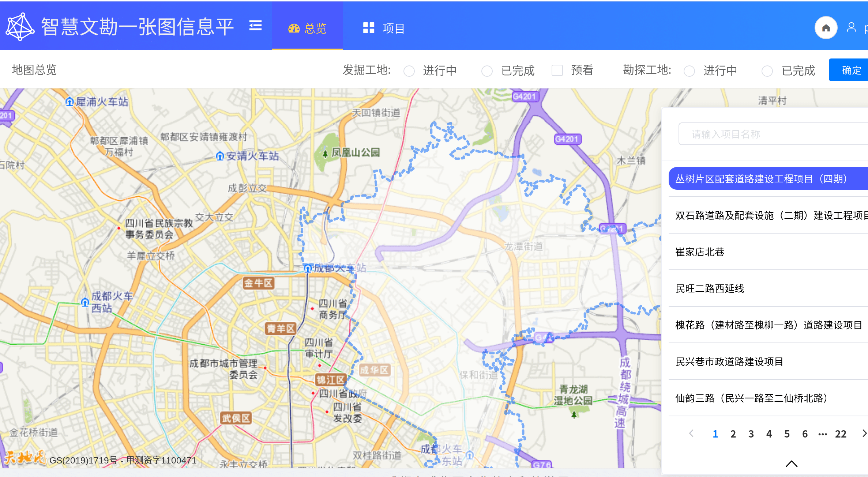Viewport: 868px width, 477px height.
Task: Click the network logo icon in the header
Action: (20, 26)
